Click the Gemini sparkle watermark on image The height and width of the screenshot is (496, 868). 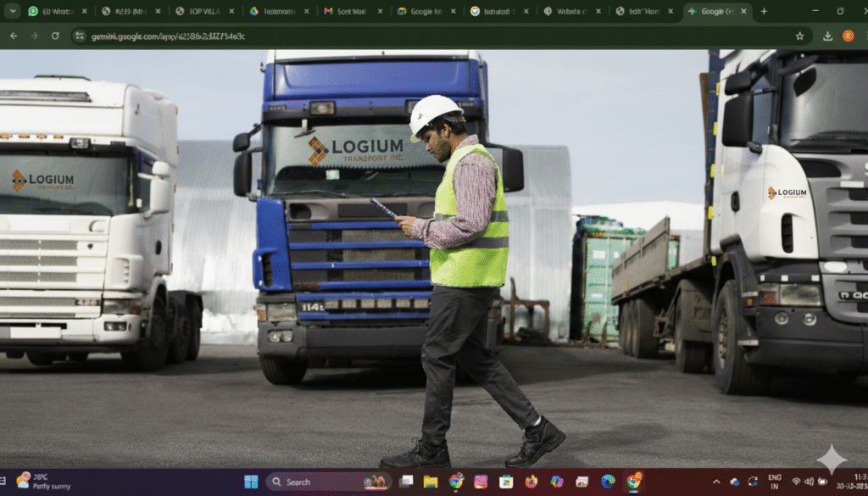coord(831,459)
